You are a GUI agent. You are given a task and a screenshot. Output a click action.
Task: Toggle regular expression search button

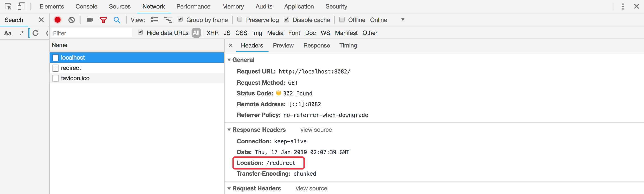tap(21, 33)
